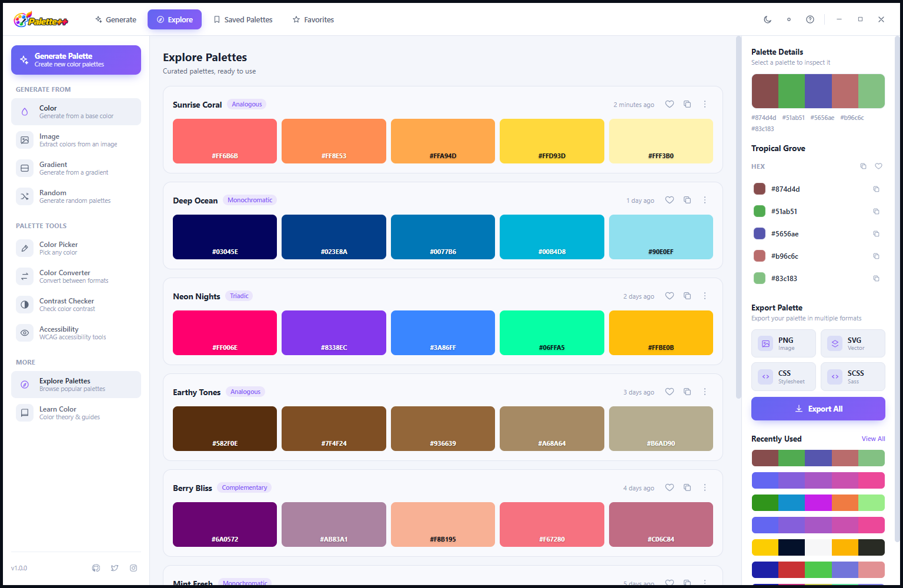Screen dimensions: 903x588
Task: Open more options for Sunrise Coral
Action: click(x=705, y=104)
